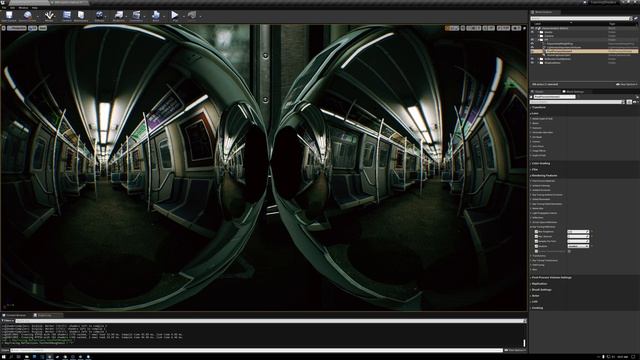Image resolution: width=640 pixels, height=360 pixels.
Task: Select the highlighted outliner actor row
Action: [584, 51]
